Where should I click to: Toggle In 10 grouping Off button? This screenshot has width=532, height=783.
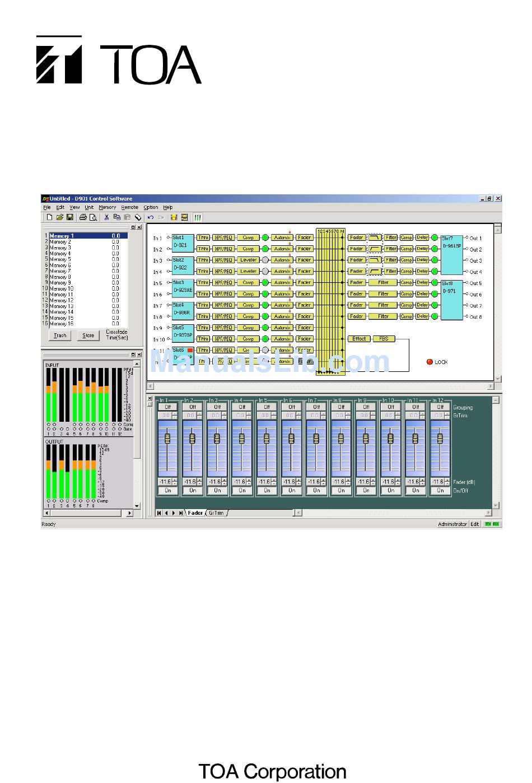[391, 407]
